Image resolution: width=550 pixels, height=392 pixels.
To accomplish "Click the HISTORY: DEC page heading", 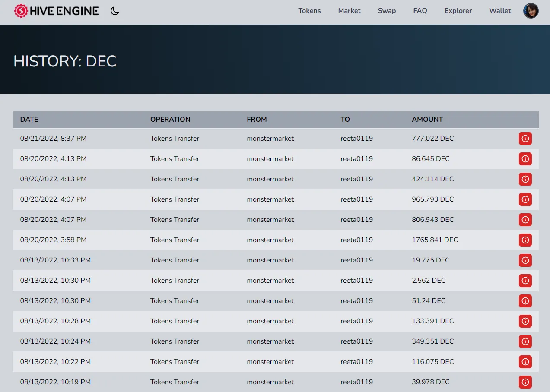I will tap(65, 61).
